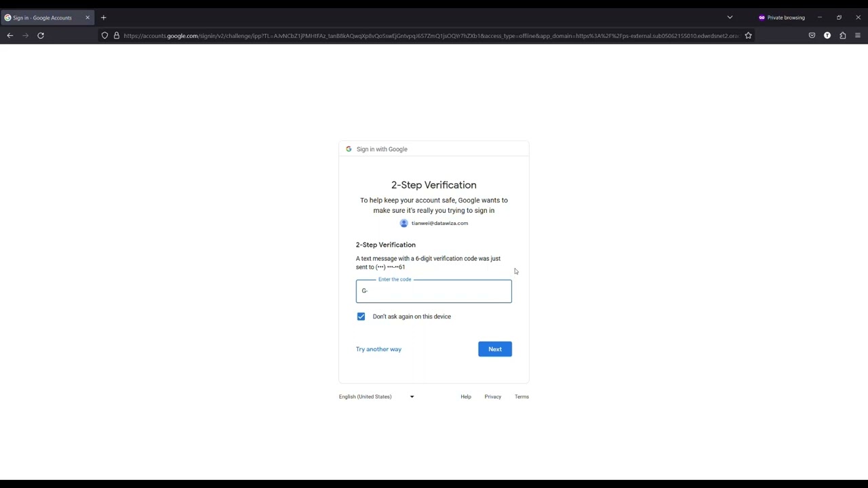Bookmark this page with the star icon
The height and width of the screenshot is (488, 868).
(x=748, y=35)
